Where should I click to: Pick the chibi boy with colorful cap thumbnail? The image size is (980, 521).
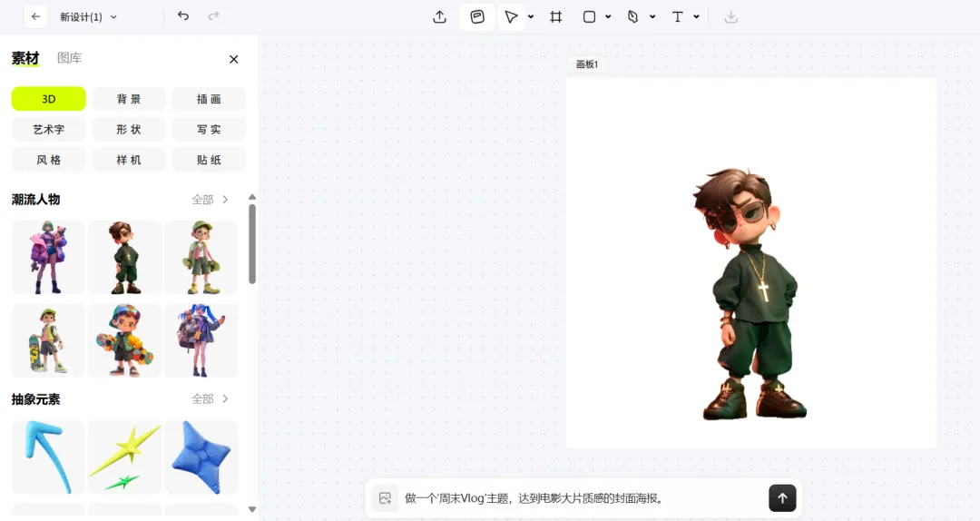[124, 340]
